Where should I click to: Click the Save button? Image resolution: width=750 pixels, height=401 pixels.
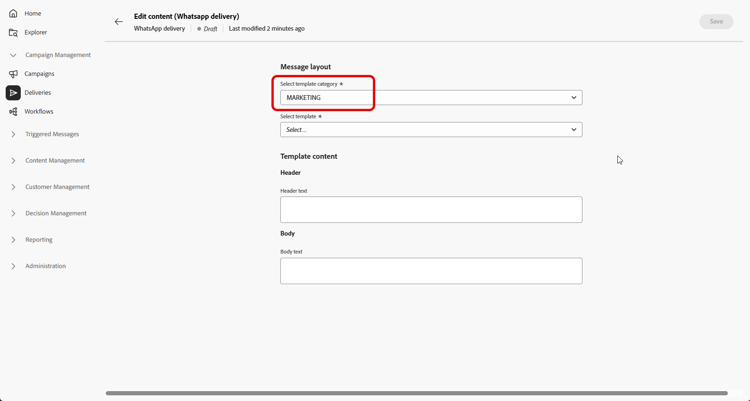716,22
